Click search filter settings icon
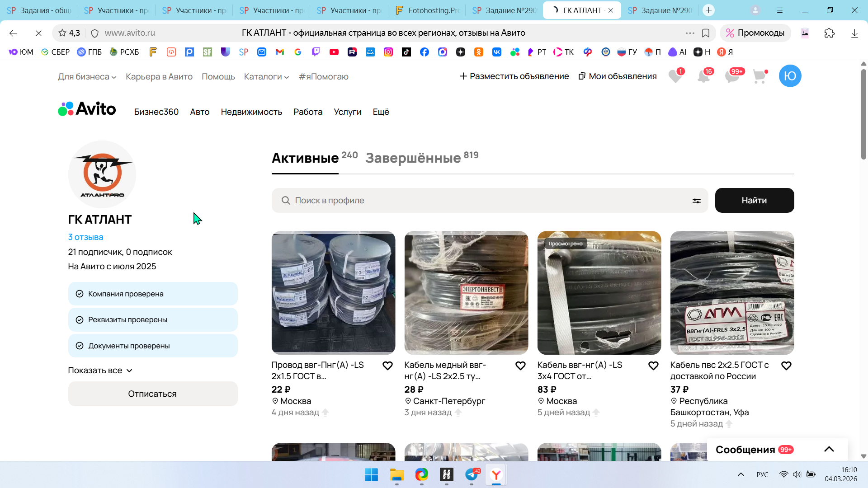This screenshot has width=868, height=488. 696,201
